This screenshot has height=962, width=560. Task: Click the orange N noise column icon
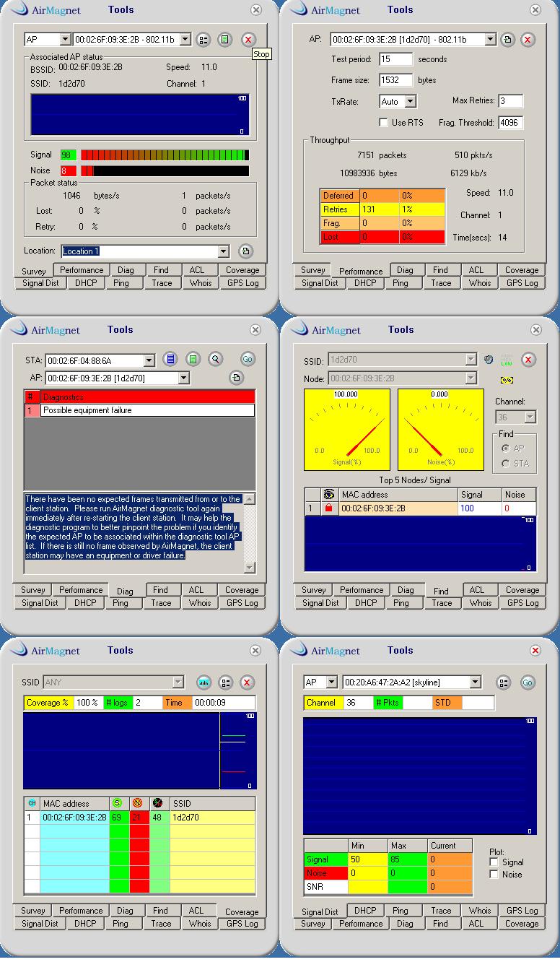click(x=137, y=803)
